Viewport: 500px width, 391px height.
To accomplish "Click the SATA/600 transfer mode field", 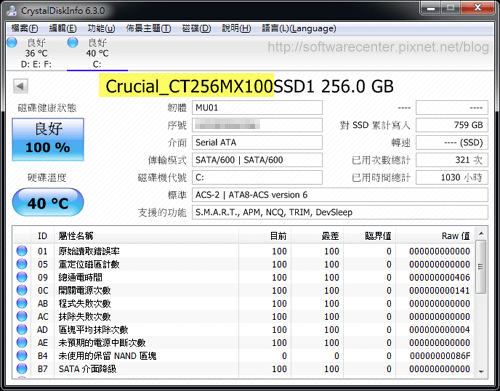I will [x=257, y=160].
